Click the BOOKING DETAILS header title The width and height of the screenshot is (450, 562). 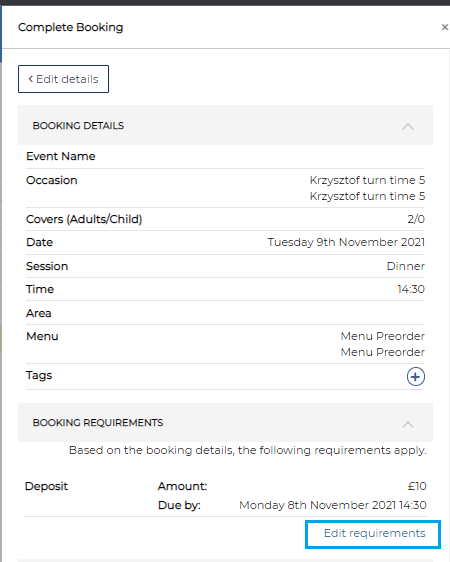click(x=78, y=126)
